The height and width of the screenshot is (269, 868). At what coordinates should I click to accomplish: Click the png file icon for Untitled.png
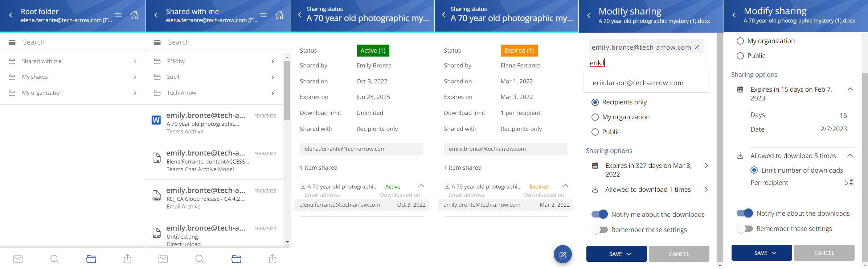[156, 233]
